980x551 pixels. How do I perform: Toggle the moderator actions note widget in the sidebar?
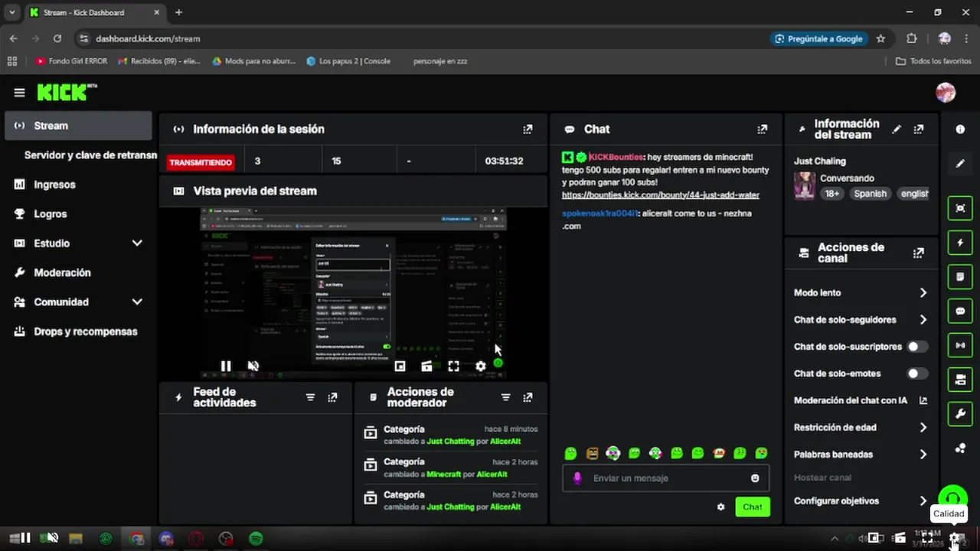tap(960, 276)
